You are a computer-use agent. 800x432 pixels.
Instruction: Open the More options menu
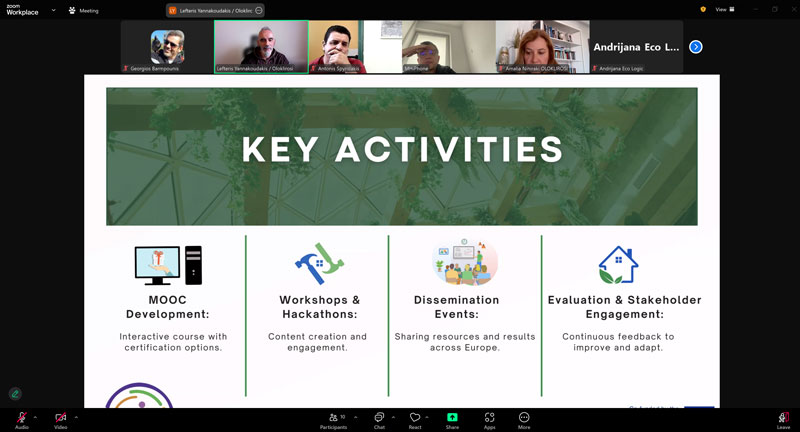(x=524, y=416)
